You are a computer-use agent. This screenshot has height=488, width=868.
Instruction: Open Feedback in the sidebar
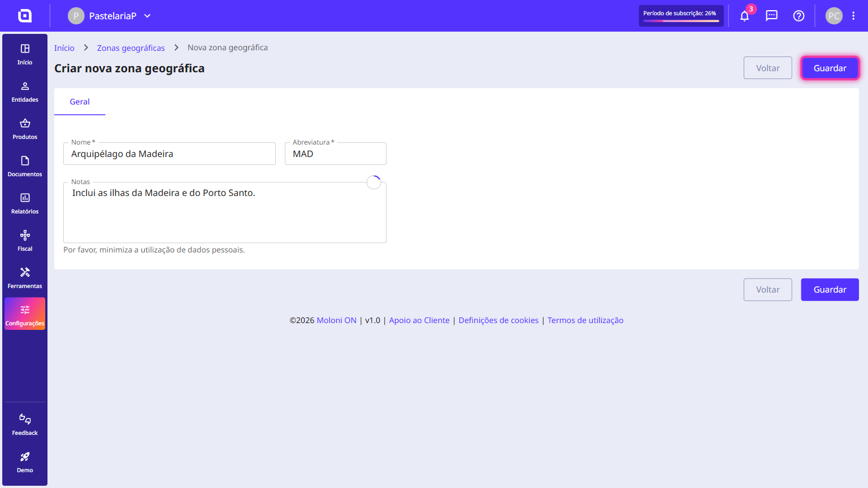point(25,425)
